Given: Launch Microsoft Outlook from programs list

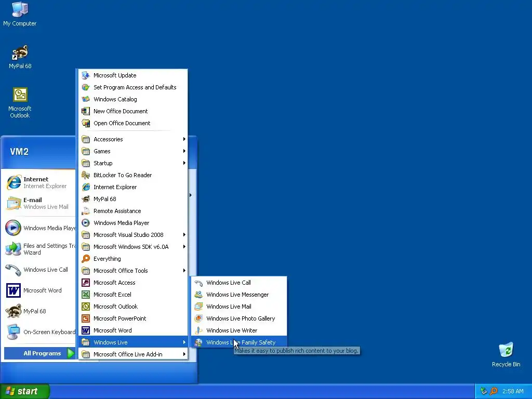Looking at the screenshot, I should (133, 307).
